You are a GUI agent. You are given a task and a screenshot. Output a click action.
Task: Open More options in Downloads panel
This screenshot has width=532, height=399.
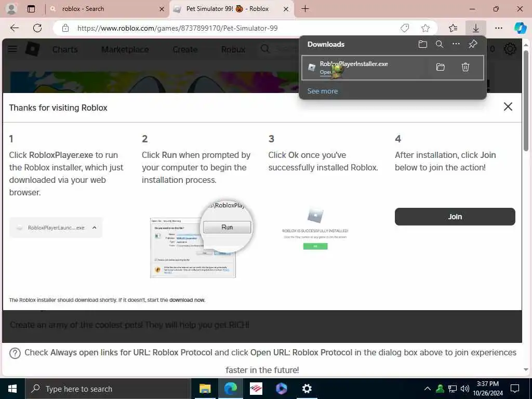pos(456,44)
